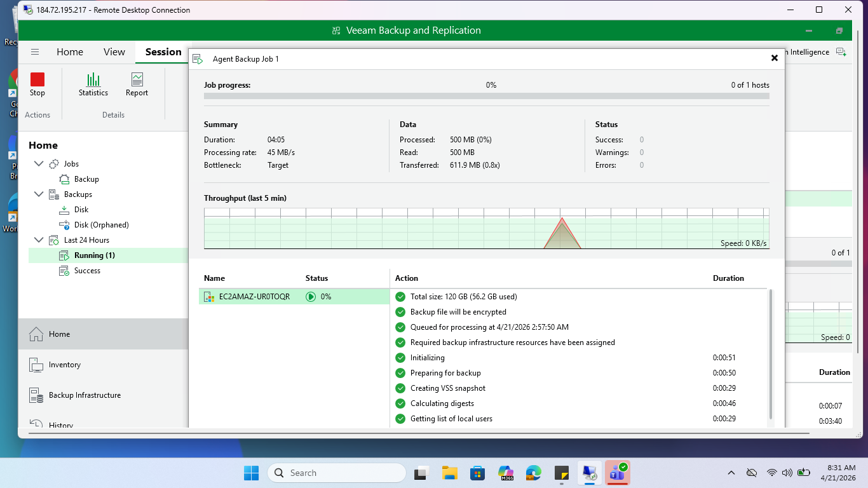
Task: Click the Action column header
Action: click(x=407, y=278)
